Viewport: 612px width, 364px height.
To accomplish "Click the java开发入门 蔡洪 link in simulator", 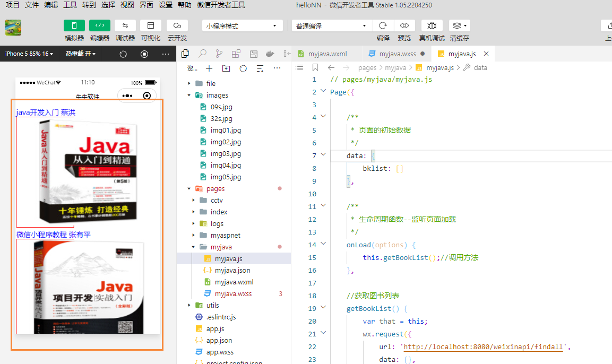I will click(46, 112).
